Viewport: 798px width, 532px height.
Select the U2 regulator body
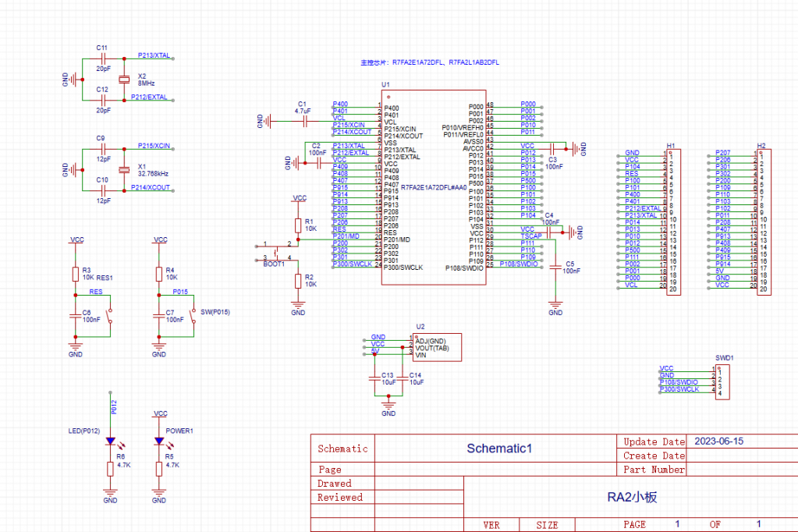(437, 348)
